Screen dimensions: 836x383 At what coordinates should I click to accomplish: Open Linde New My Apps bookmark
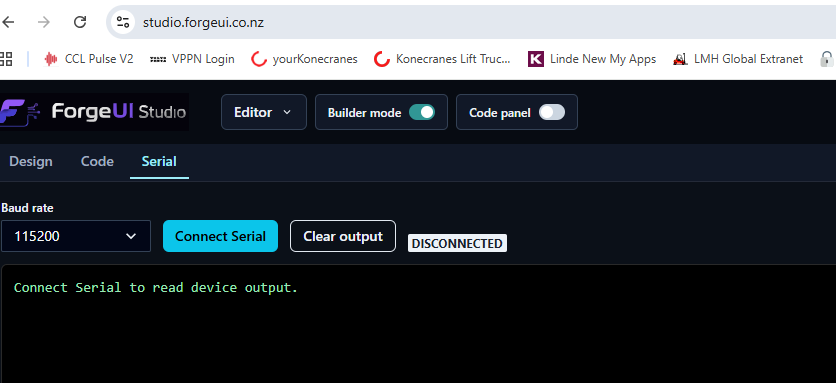[x=592, y=59]
